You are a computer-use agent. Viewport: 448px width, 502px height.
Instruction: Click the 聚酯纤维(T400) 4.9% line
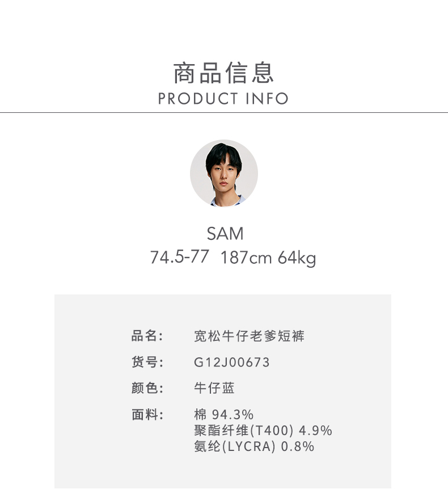coord(263,431)
